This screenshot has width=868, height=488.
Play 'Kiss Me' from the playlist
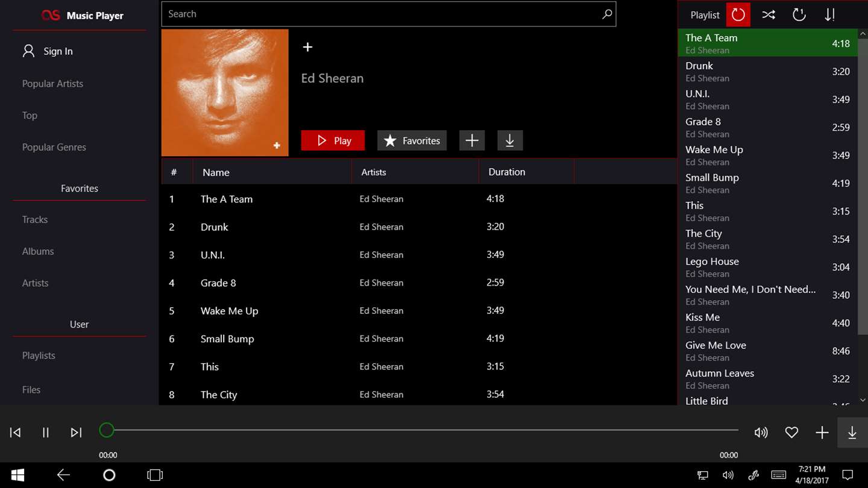pos(768,323)
